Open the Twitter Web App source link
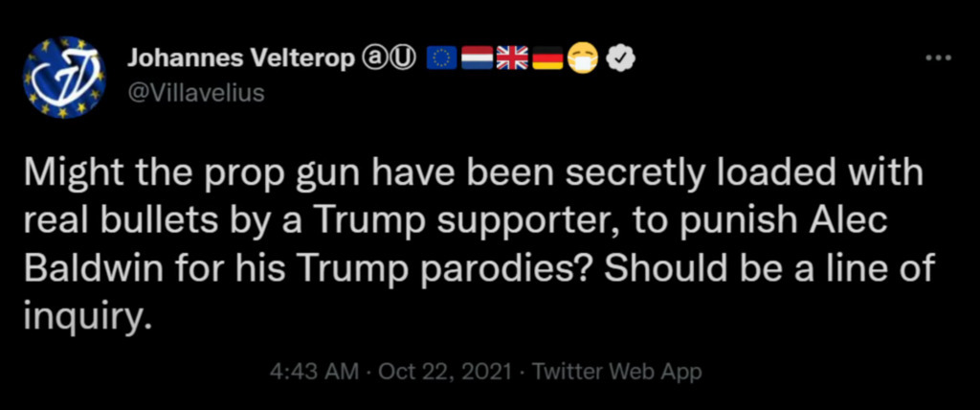The image size is (980, 410). (x=616, y=372)
